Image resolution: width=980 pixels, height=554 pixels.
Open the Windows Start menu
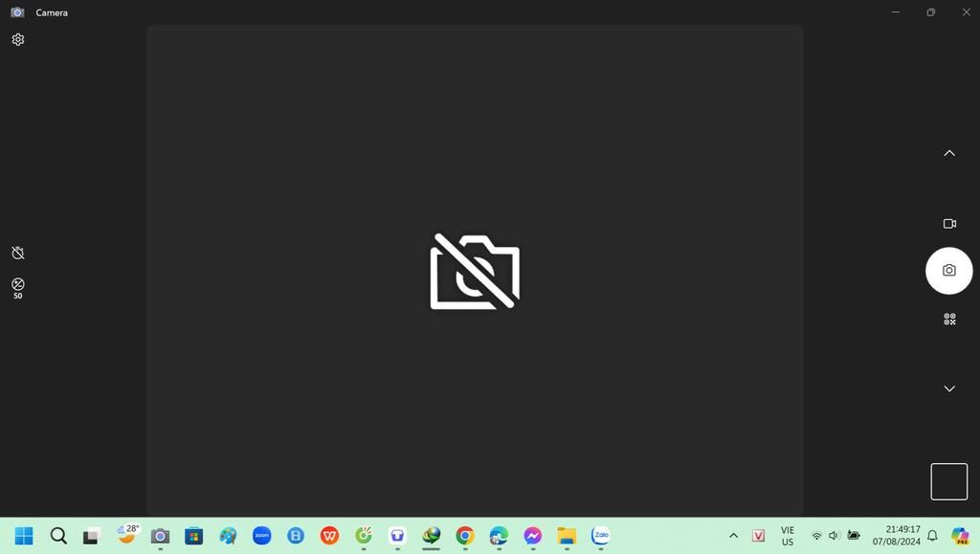24,536
